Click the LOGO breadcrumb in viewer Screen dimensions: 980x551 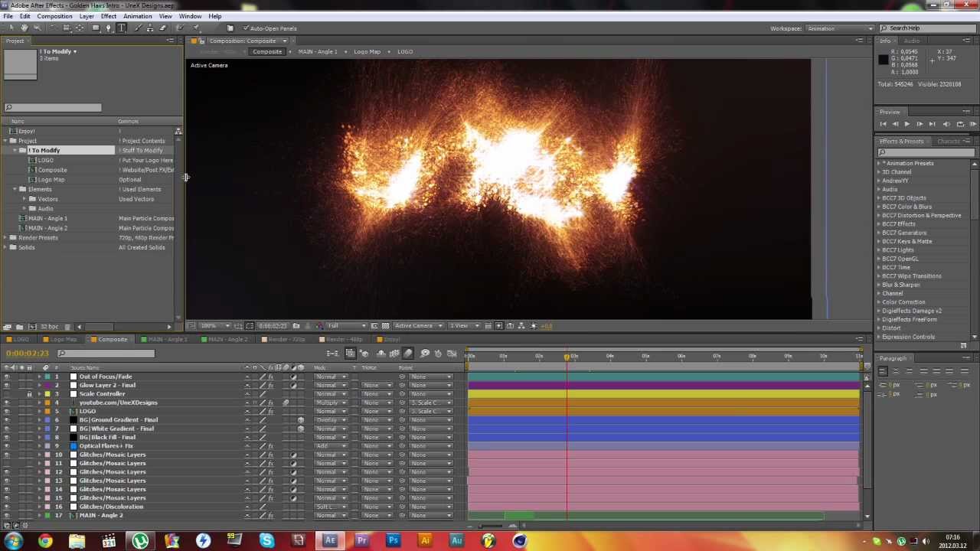(x=405, y=52)
